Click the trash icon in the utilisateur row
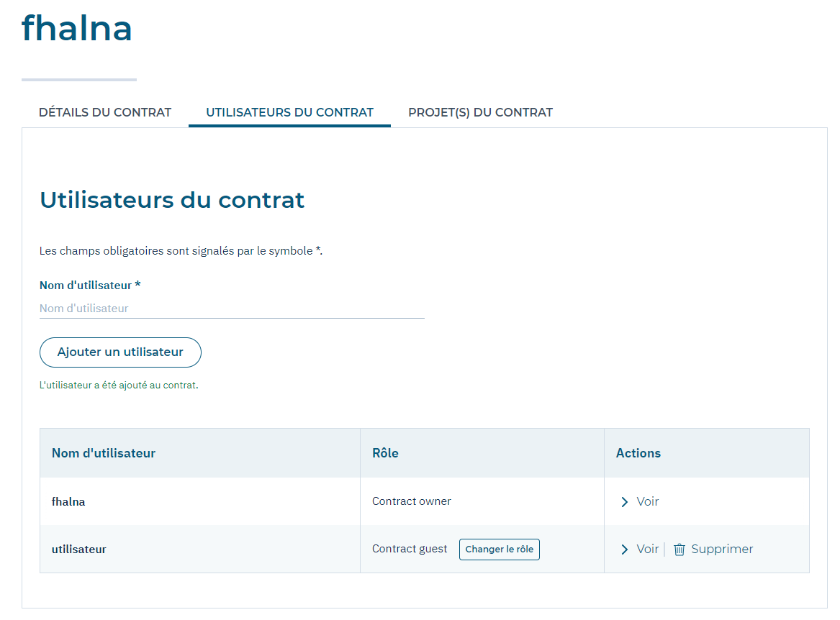The width and height of the screenshot is (840, 620). point(679,550)
